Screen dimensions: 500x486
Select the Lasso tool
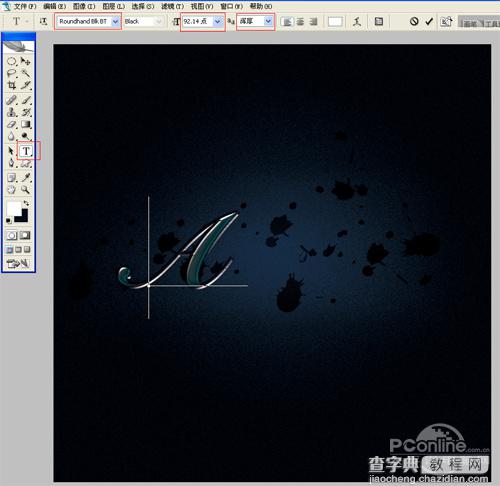pos(12,73)
